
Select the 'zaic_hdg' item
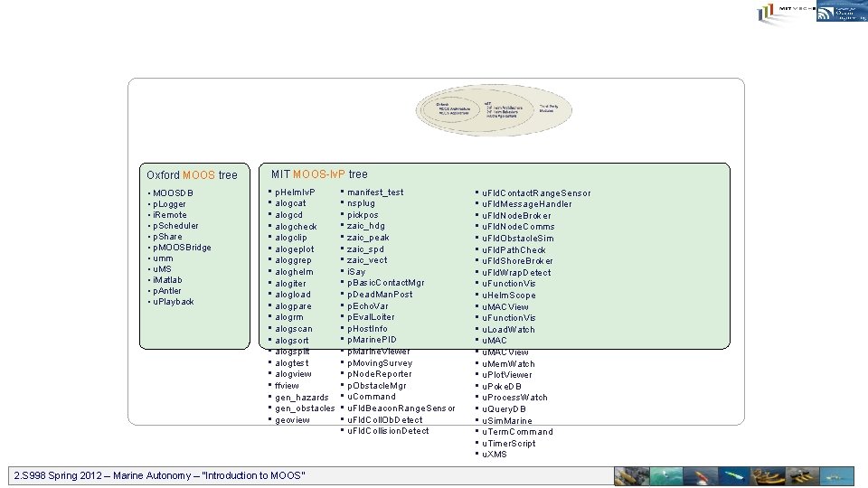(x=366, y=226)
